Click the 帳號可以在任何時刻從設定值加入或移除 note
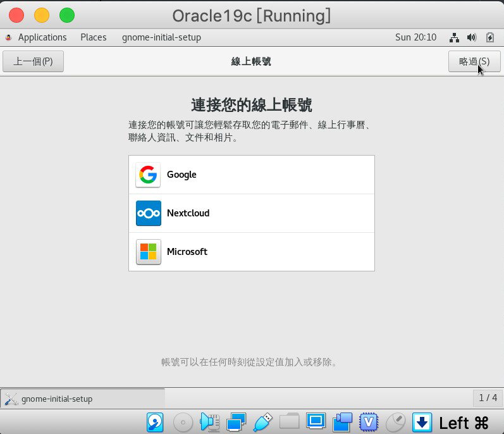This screenshot has width=504, height=434. click(x=250, y=363)
